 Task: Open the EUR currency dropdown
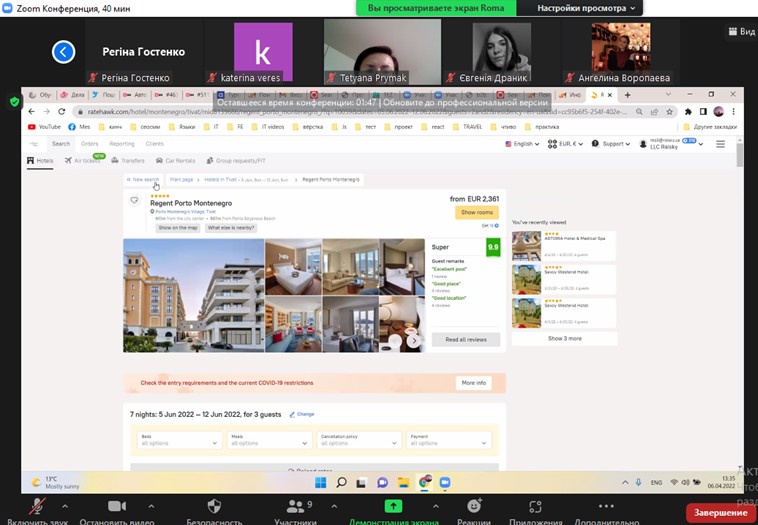pyautogui.click(x=565, y=144)
